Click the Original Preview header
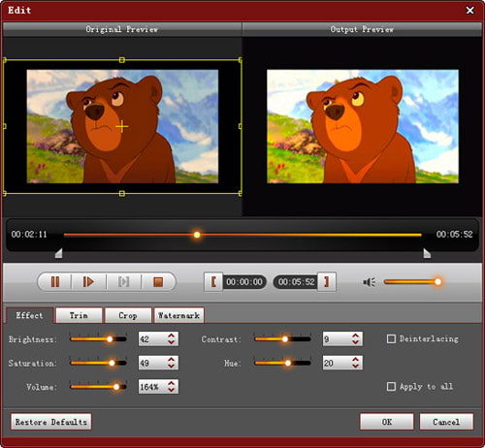This screenshot has width=485, height=448. point(122,29)
